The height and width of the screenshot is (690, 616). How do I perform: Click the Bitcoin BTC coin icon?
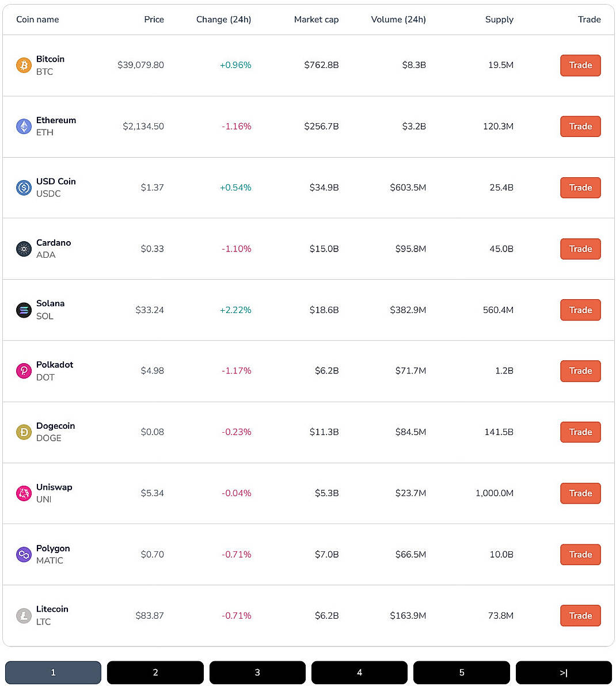coord(24,65)
